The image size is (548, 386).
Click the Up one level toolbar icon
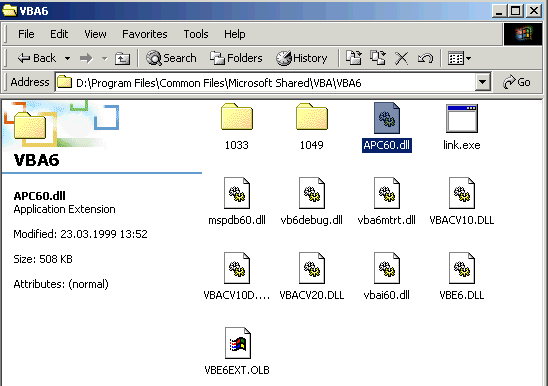(x=122, y=58)
